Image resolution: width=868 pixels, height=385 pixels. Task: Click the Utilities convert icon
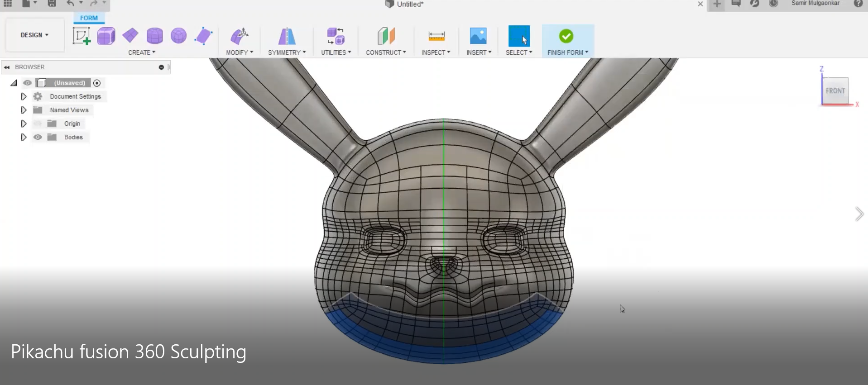click(336, 36)
